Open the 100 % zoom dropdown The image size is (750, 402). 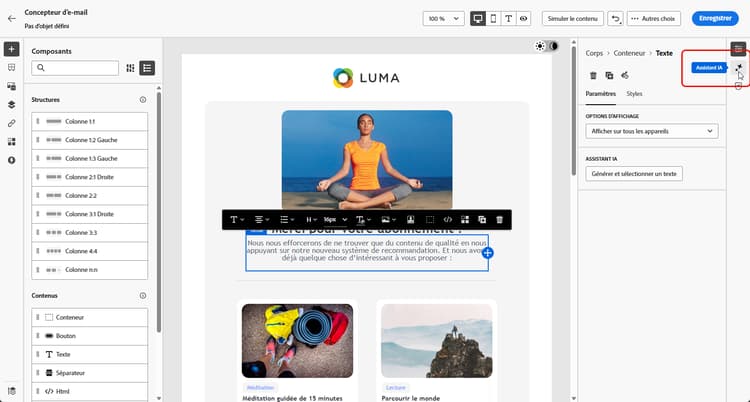click(x=443, y=19)
